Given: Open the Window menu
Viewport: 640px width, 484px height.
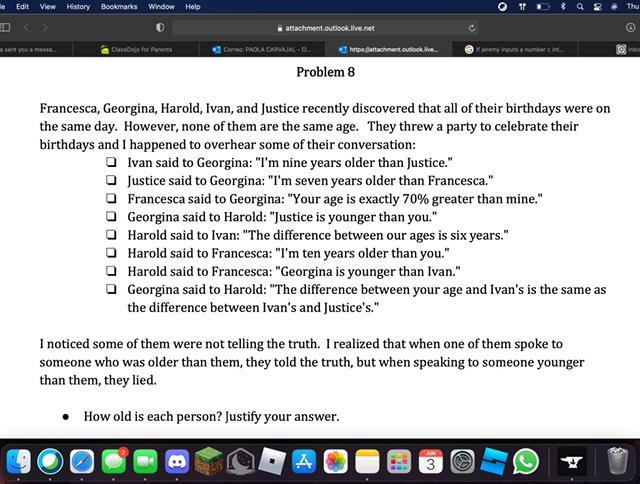Looking at the screenshot, I should pyautogui.click(x=161, y=7).
